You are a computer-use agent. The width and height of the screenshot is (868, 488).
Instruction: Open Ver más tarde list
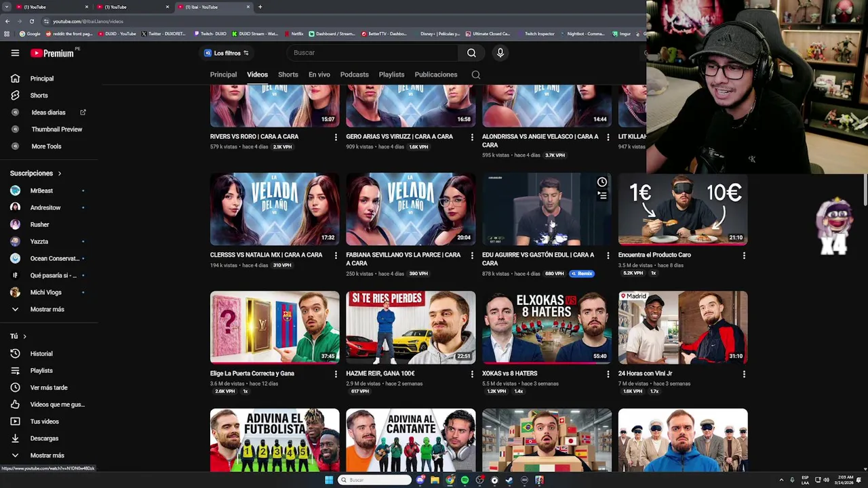click(49, 388)
